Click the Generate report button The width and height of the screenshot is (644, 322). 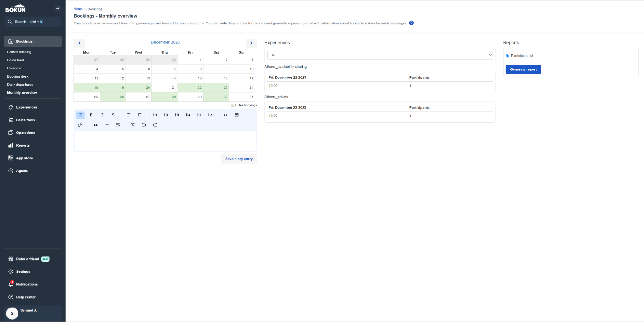click(523, 69)
